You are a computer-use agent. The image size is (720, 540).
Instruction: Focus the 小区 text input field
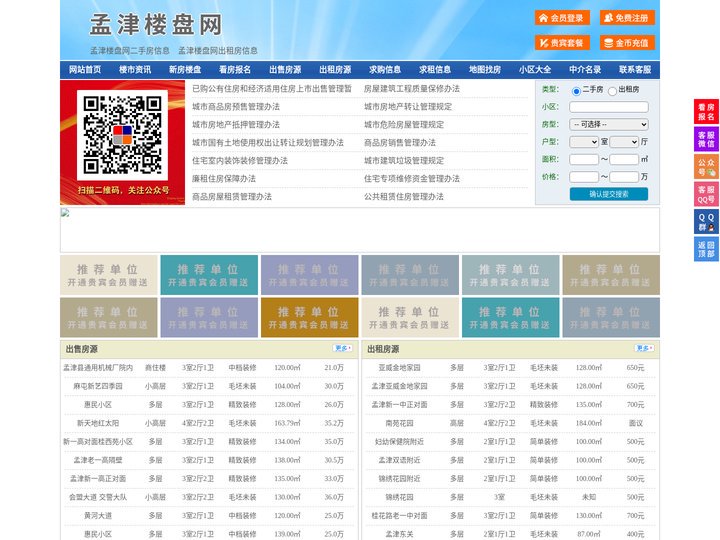click(609, 107)
